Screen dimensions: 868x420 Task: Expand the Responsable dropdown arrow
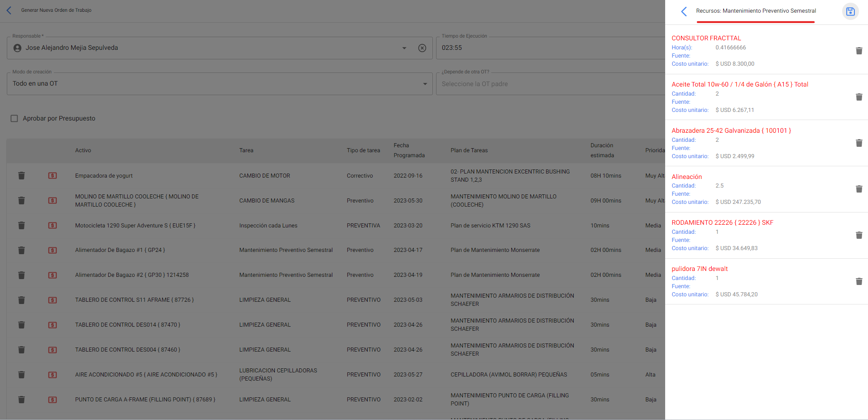[x=404, y=48]
